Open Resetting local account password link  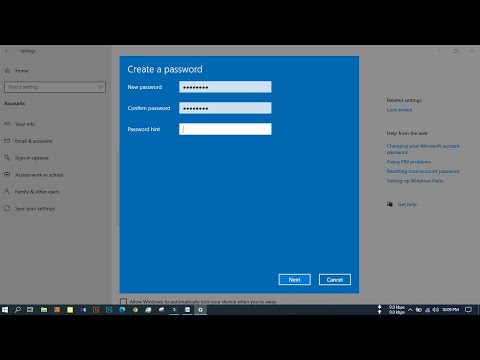(423, 171)
